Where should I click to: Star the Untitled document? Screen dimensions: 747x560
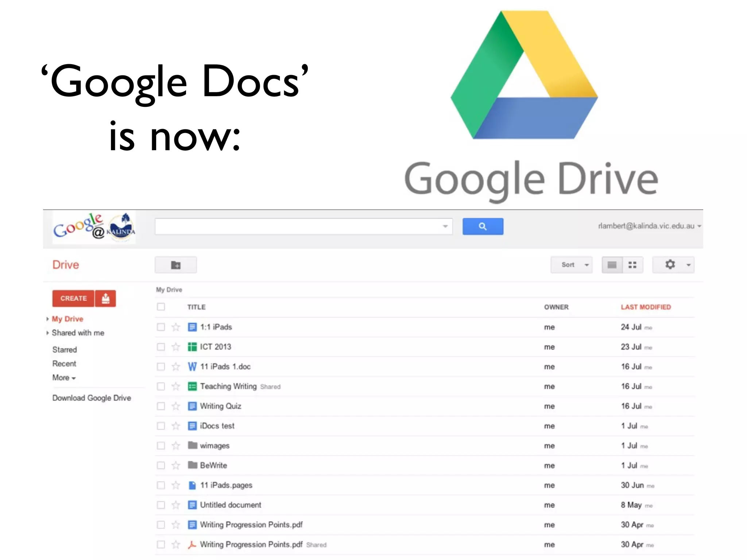pos(176,505)
